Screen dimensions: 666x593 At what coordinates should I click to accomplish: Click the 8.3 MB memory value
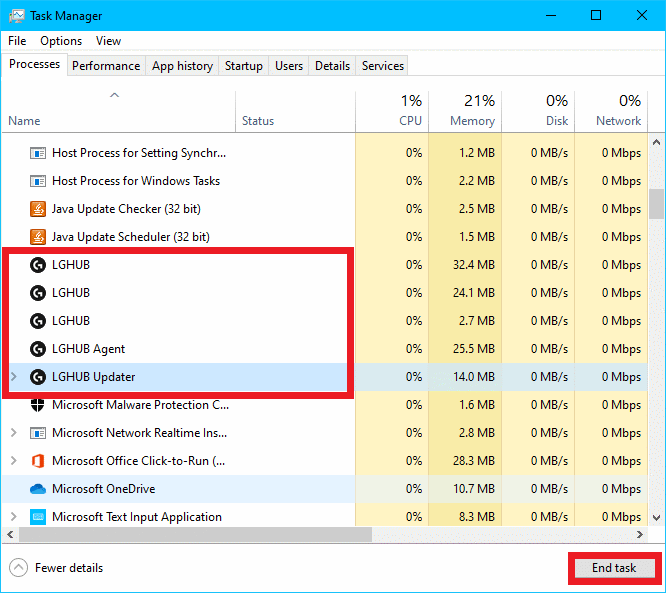click(477, 517)
